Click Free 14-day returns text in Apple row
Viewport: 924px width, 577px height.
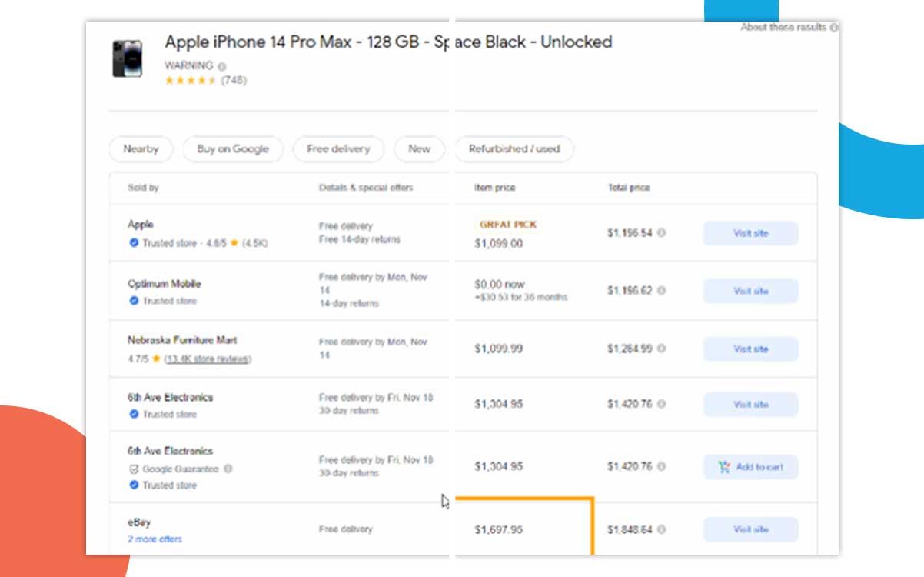tap(360, 240)
